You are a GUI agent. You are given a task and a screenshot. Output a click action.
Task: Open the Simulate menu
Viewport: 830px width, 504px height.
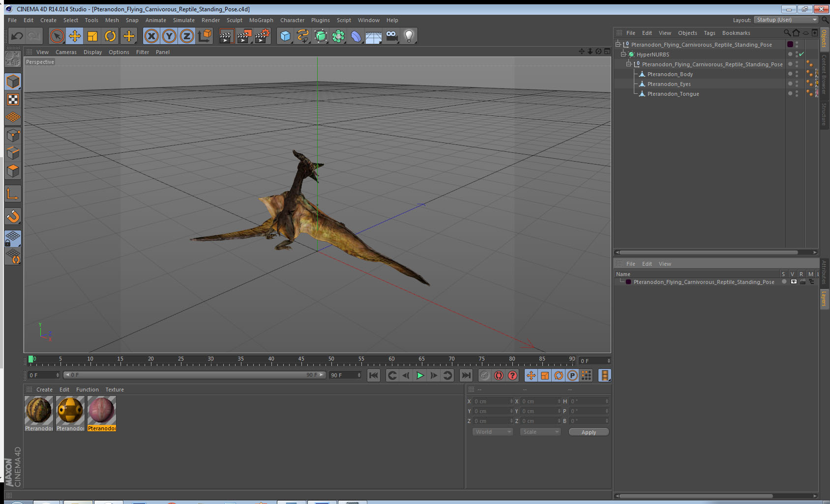(183, 20)
